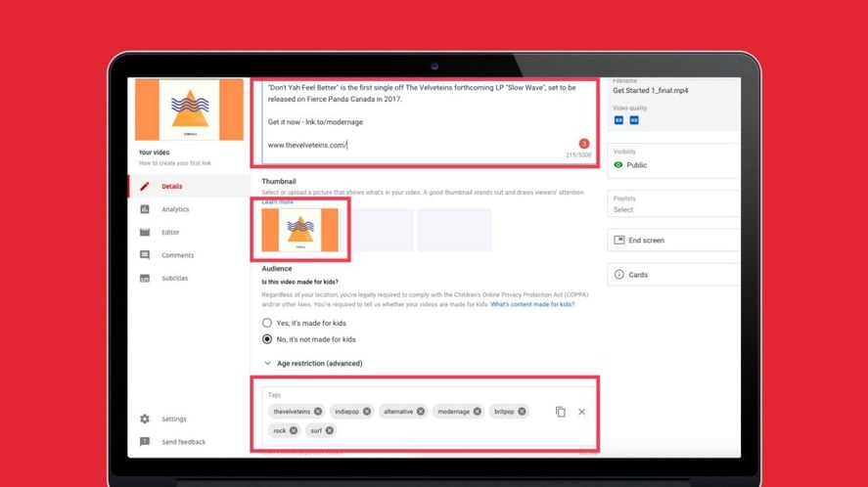
Task: Send feedback via sidebar link
Action: (x=183, y=442)
